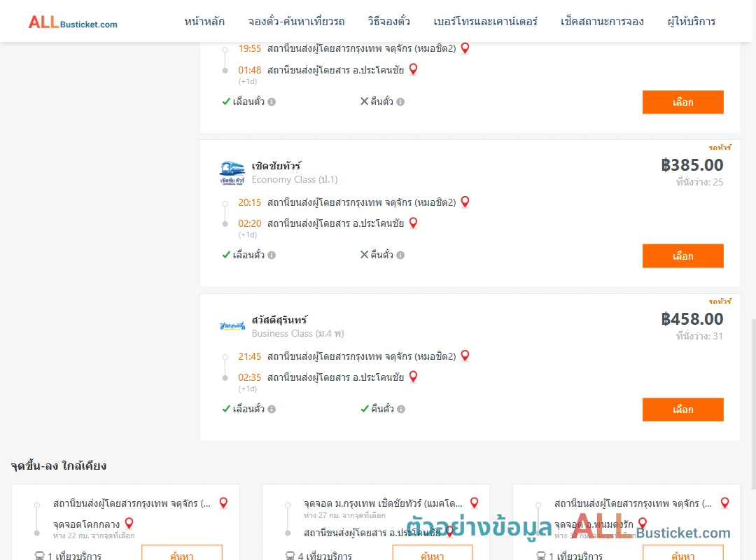This screenshot has height=560, width=756.
Task: Click the page vertical scrollbar
Action: [753, 403]
